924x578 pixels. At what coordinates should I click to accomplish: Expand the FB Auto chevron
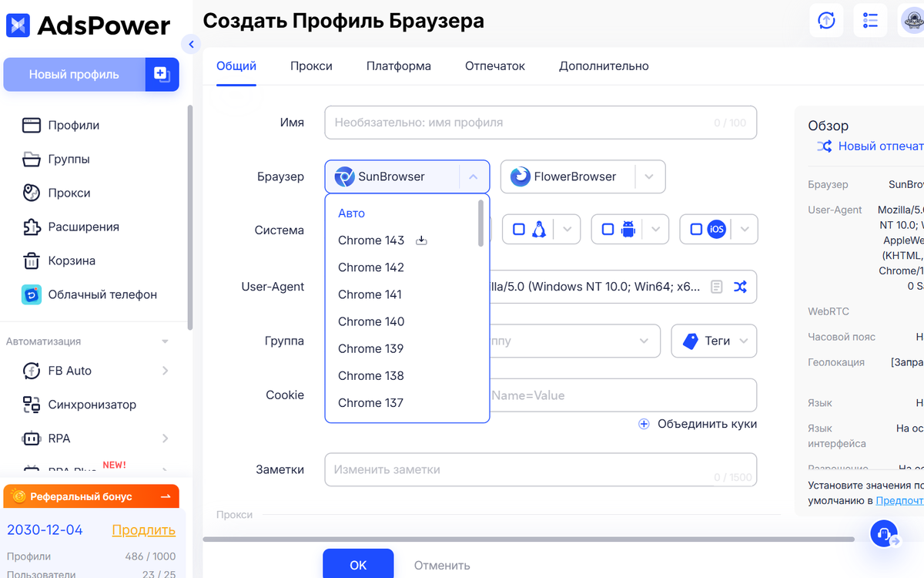tap(165, 371)
